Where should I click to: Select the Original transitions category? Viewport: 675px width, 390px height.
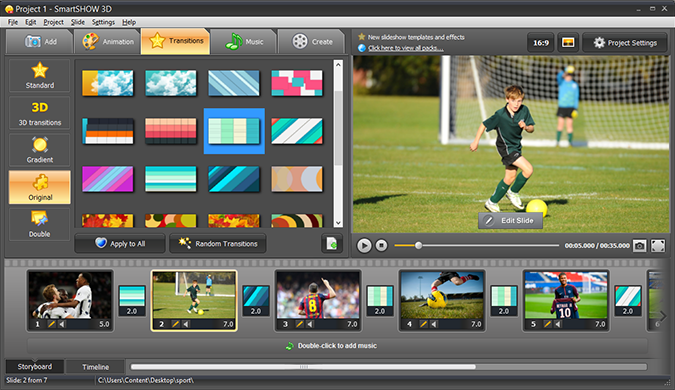click(x=40, y=187)
